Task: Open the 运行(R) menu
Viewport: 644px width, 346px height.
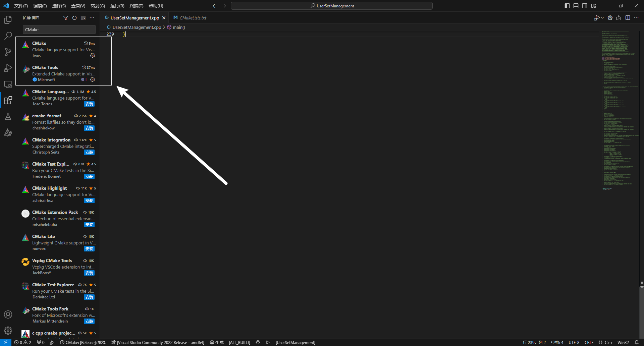Action: [117, 6]
